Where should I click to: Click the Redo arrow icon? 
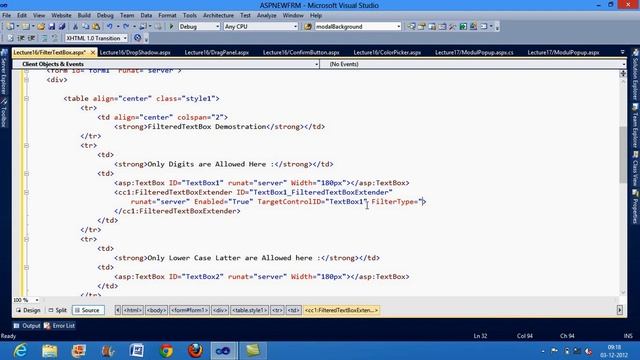tap(126, 27)
